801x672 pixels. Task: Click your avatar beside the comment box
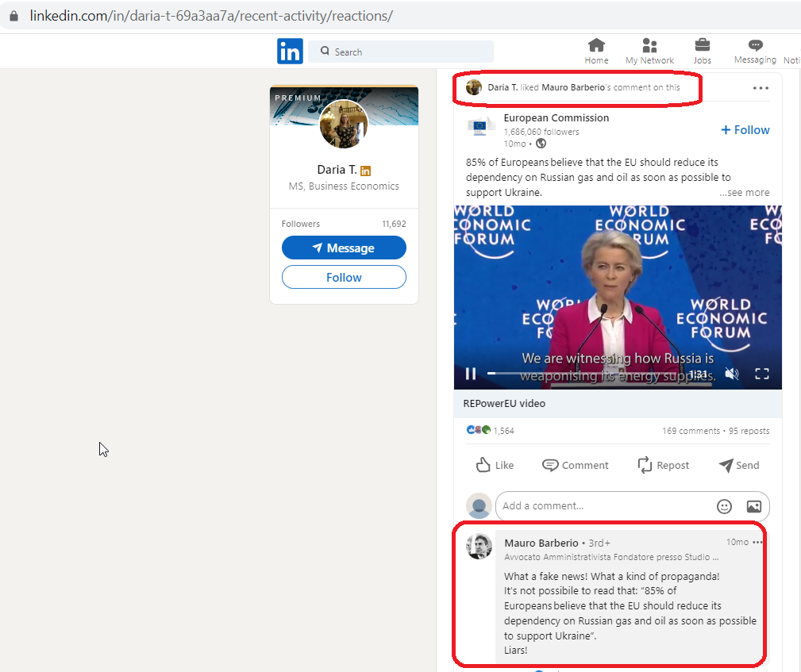(x=479, y=506)
